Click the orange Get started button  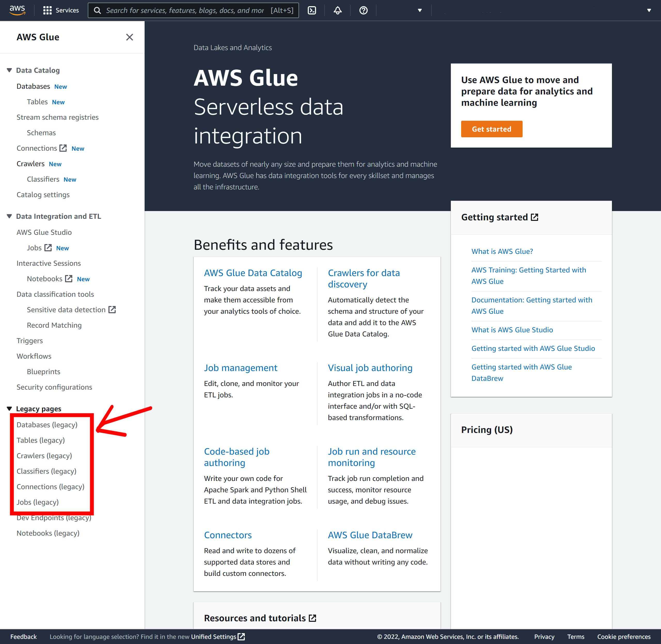click(491, 129)
